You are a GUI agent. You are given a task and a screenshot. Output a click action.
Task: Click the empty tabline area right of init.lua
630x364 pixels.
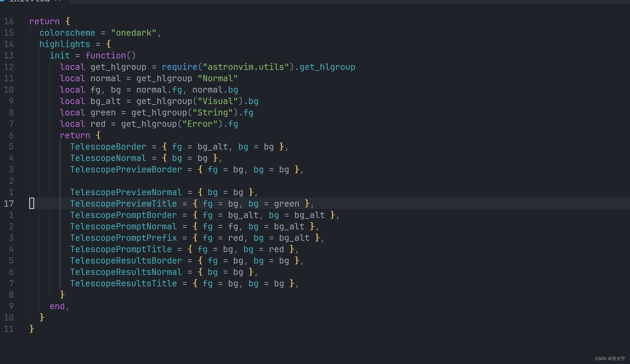(x=330, y=1)
